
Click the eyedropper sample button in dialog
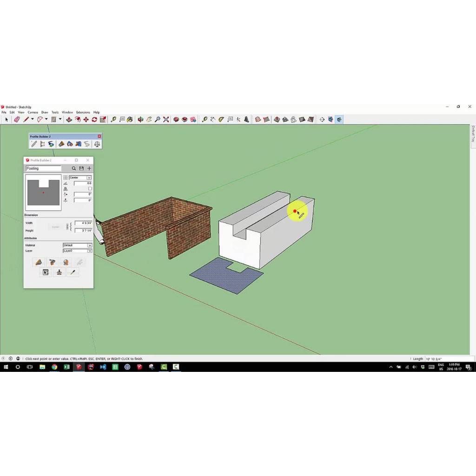(x=73, y=272)
